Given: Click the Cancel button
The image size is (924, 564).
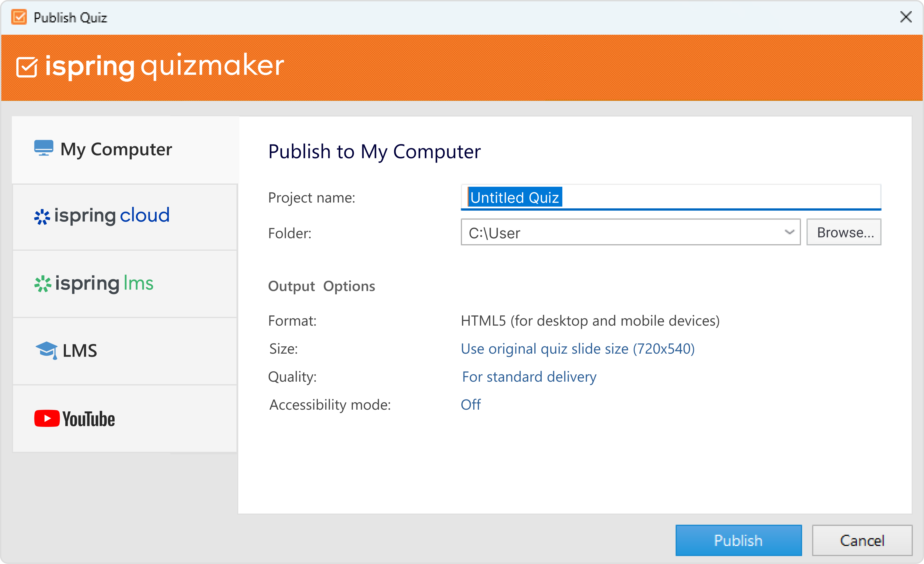Looking at the screenshot, I should [x=862, y=540].
